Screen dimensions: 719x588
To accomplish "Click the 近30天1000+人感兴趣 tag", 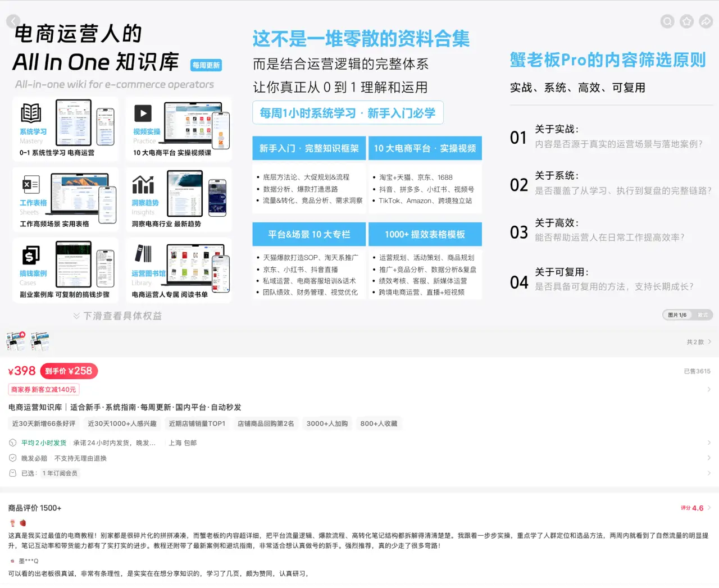I will (122, 423).
